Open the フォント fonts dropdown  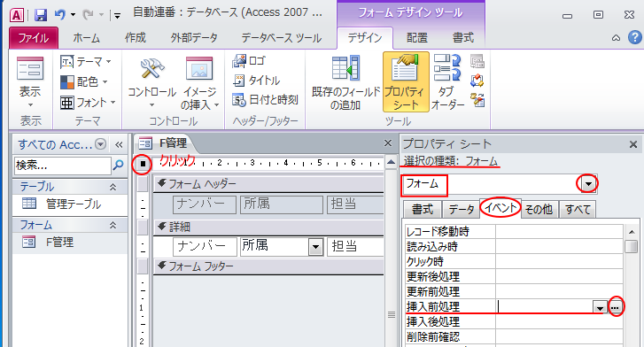pos(89,103)
